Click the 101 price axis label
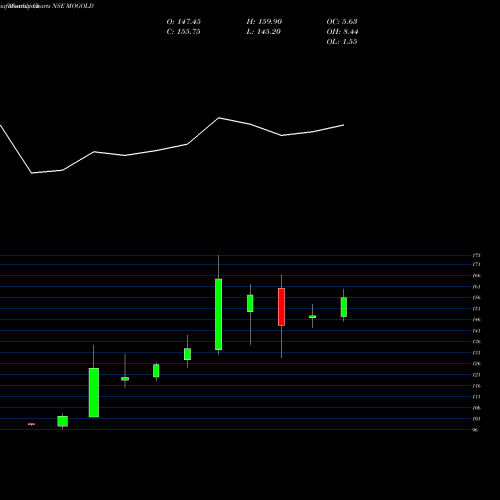Screen dimensions: 500x500 coord(476,419)
